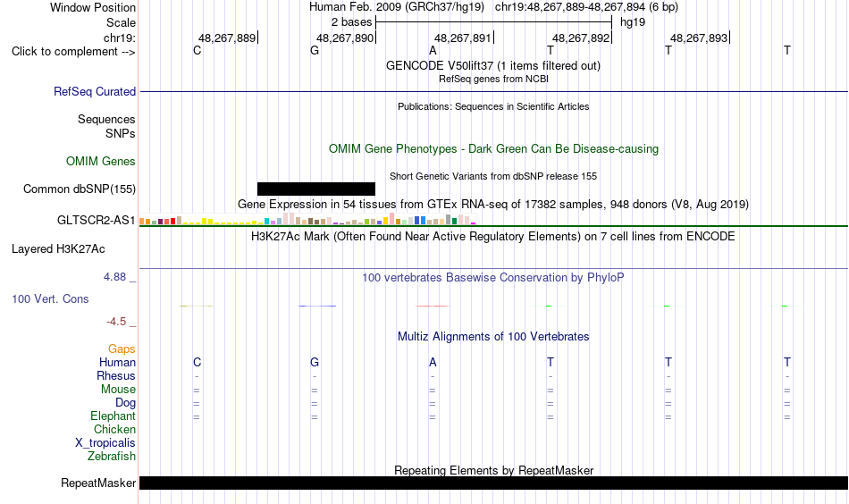Click 'Short Genetic Variants from dbSNP release 155'

[x=493, y=176]
